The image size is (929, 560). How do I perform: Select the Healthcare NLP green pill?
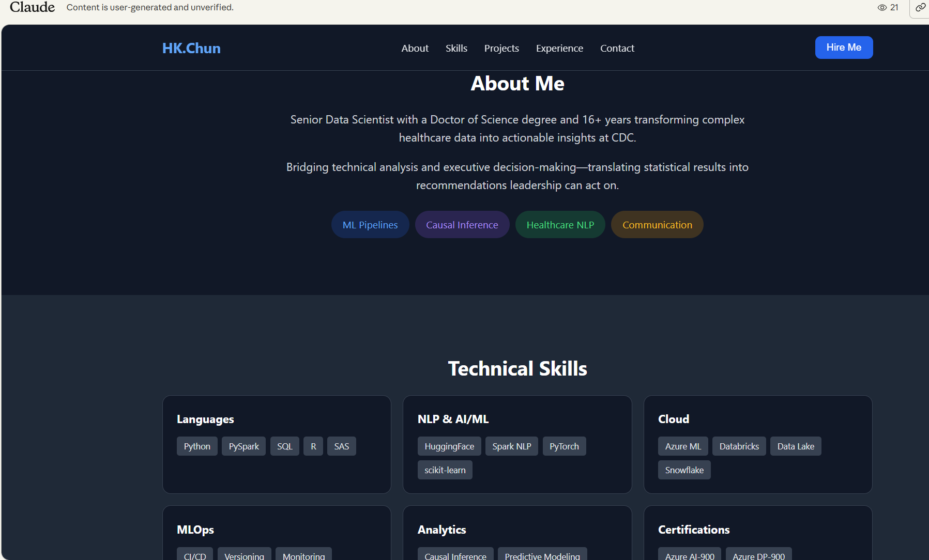click(x=560, y=225)
